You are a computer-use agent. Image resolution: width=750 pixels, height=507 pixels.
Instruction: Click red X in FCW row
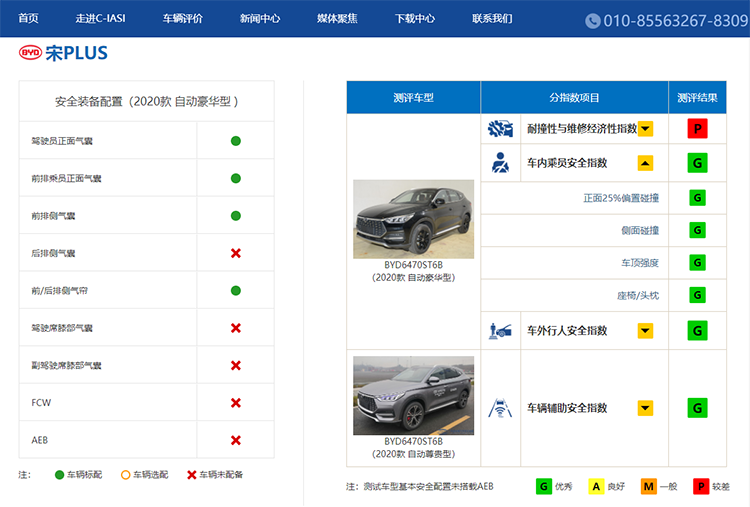(x=236, y=403)
